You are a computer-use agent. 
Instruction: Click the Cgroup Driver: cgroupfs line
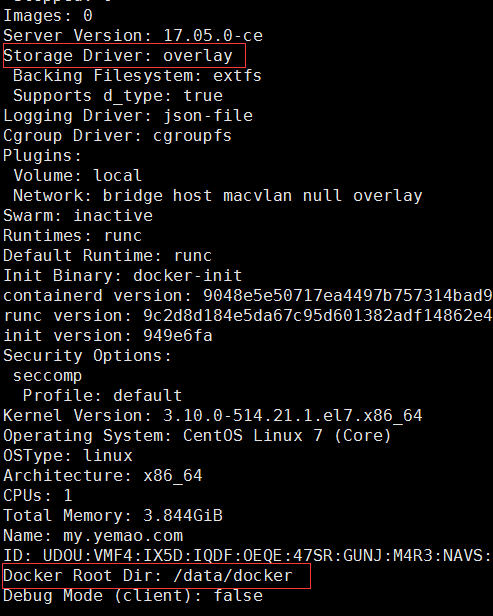click(117, 136)
